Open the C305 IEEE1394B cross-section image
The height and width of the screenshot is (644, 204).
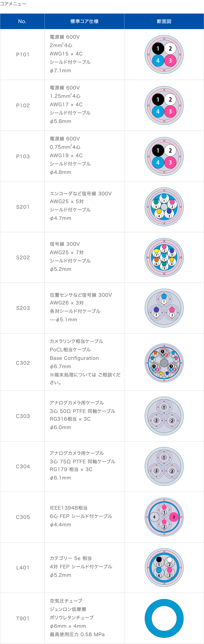pos(164,517)
